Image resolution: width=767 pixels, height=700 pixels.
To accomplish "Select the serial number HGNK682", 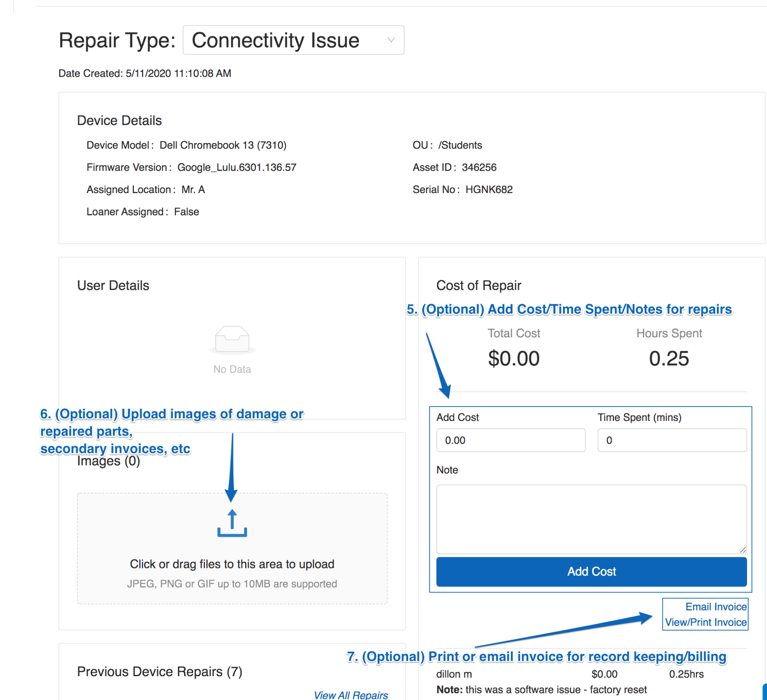I will click(x=489, y=190).
